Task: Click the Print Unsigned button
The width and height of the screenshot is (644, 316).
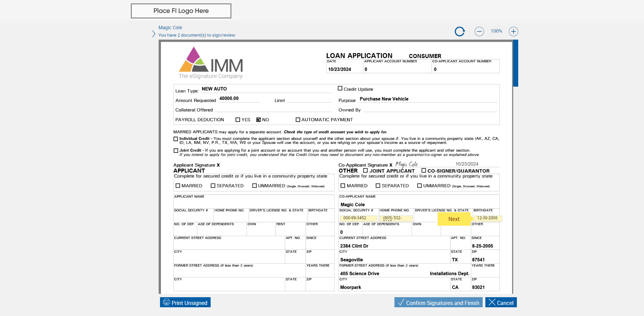Action: tap(185, 302)
